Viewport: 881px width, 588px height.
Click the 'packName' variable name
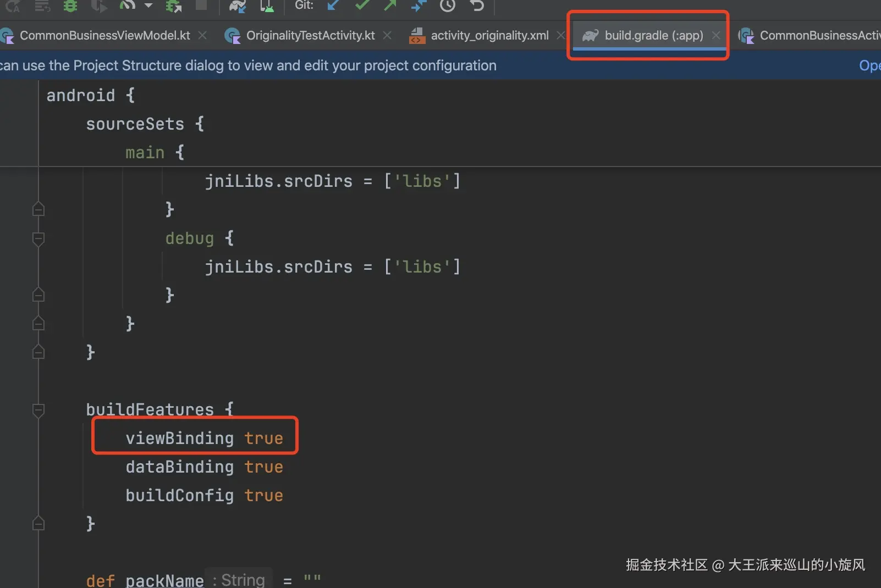164,580
